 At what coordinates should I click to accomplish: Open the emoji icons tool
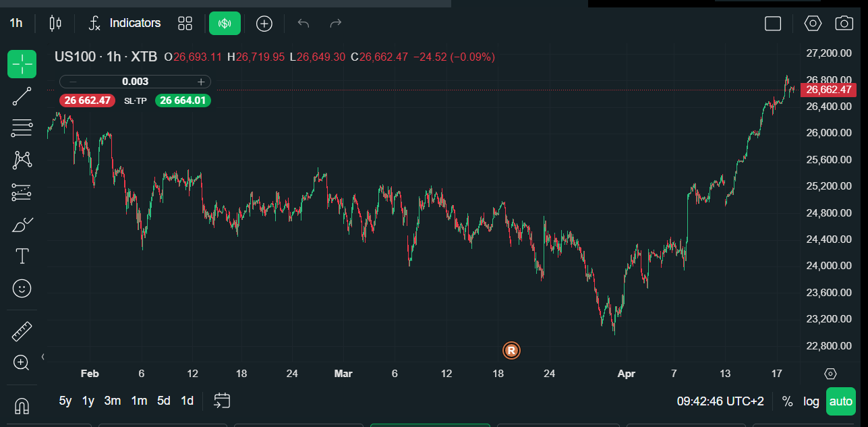click(22, 289)
